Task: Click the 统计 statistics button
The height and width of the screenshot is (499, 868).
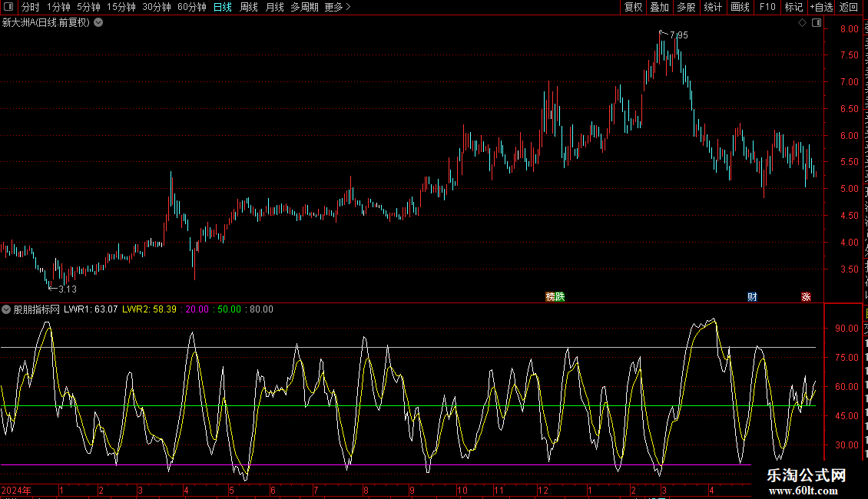Action: tap(712, 7)
